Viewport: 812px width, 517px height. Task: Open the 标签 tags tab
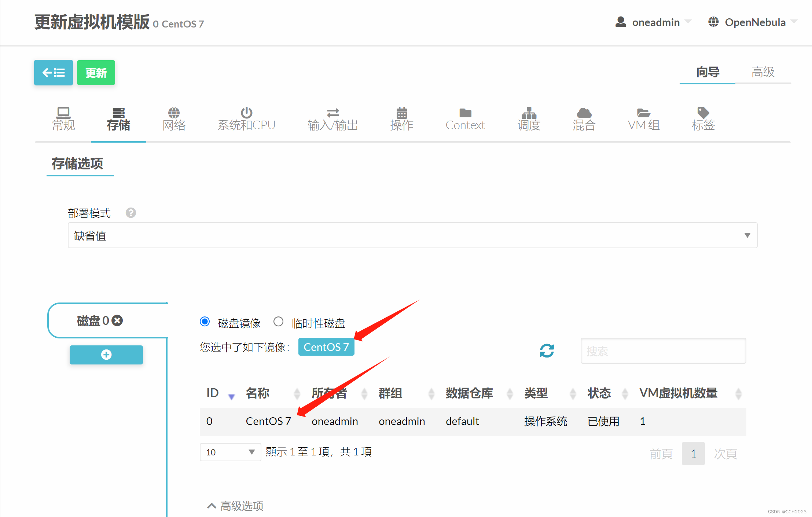coord(703,119)
